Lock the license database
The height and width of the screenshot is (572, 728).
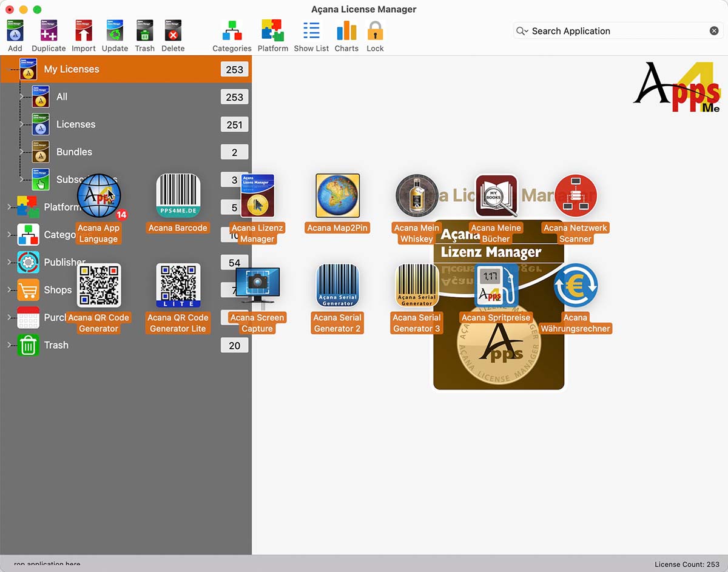tap(375, 30)
